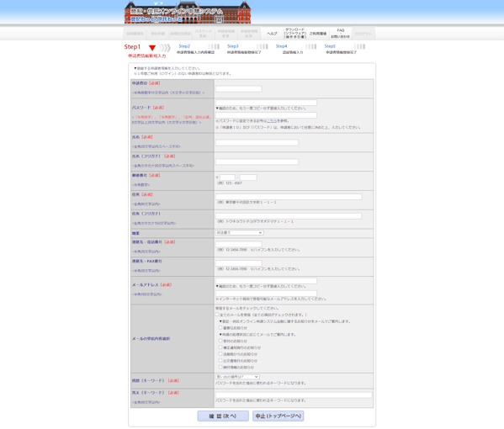
Task: Click the Step4 label in the progress bar
Action: tap(281, 46)
